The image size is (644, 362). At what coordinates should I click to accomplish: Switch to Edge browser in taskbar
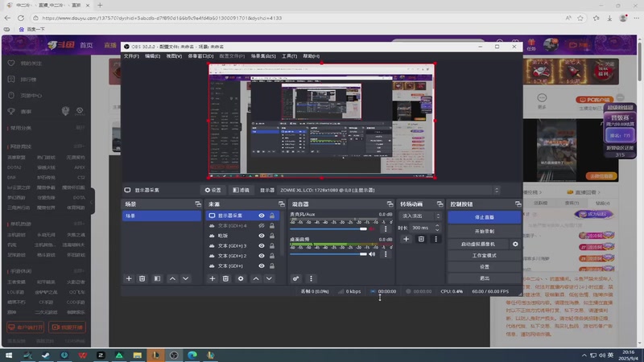point(192,355)
